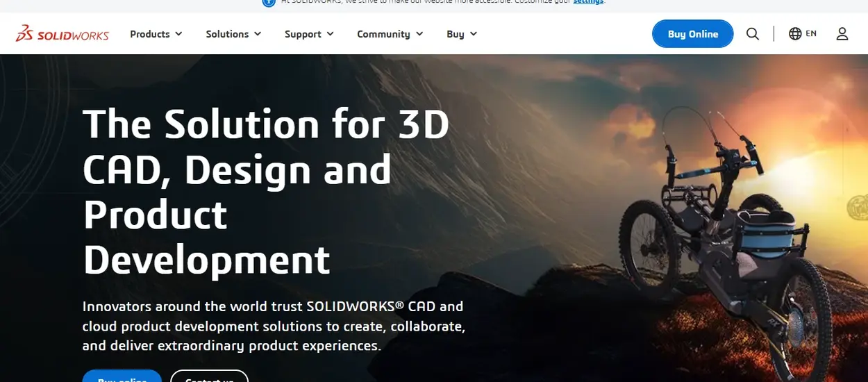Image resolution: width=868 pixels, height=382 pixels.
Task: Click the accessibility settings link
Action: pos(588,2)
